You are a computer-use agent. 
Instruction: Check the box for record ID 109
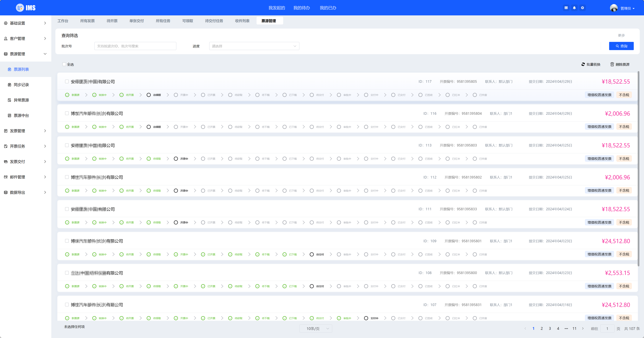[x=67, y=241]
